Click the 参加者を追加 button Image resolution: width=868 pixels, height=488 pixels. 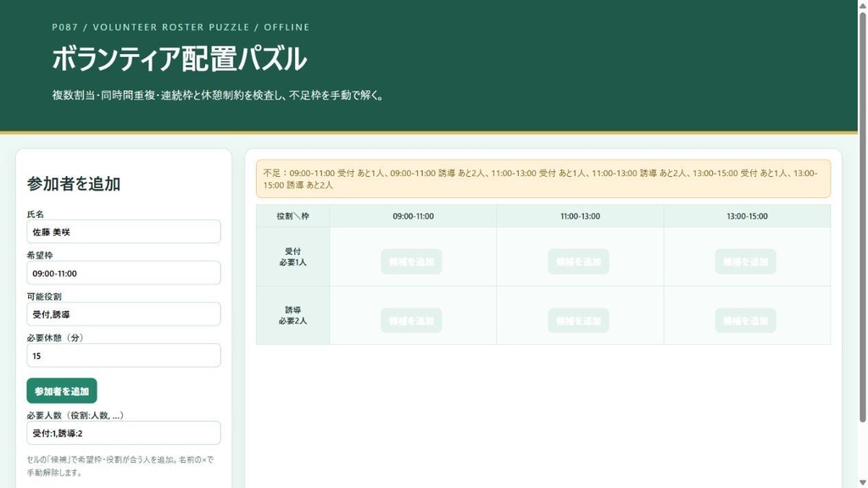62,391
